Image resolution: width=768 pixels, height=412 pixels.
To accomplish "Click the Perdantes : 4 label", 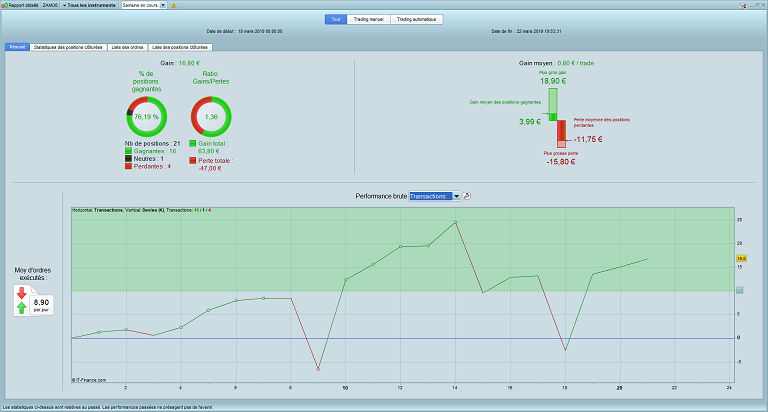I will (152, 167).
